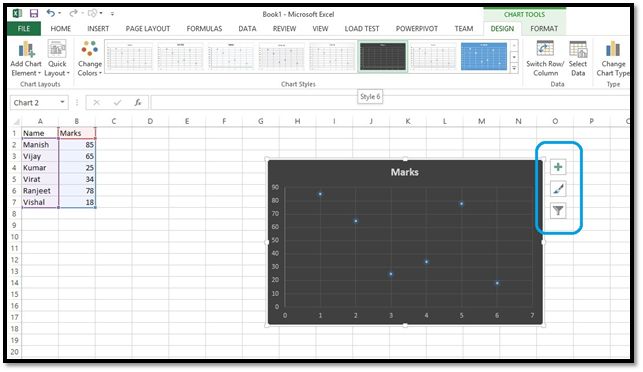643x372 pixels.
Task: Open the Name Box dropdown arrow
Action: [62, 102]
